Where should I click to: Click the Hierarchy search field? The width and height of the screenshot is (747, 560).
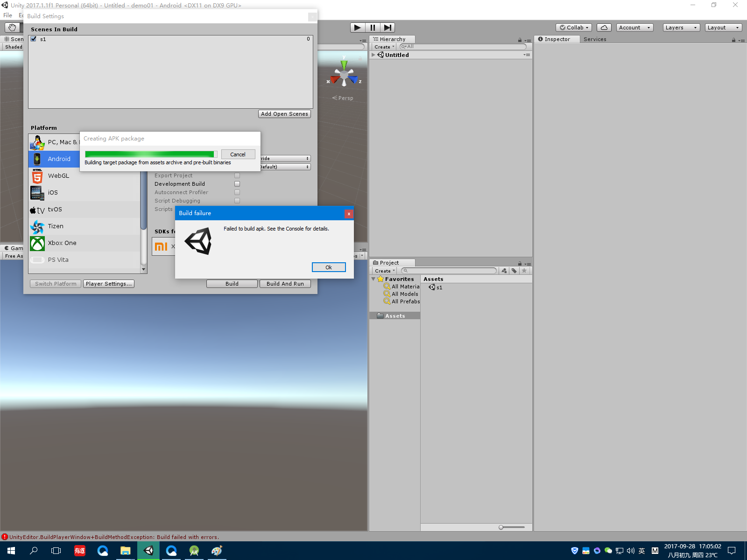tap(463, 47)
